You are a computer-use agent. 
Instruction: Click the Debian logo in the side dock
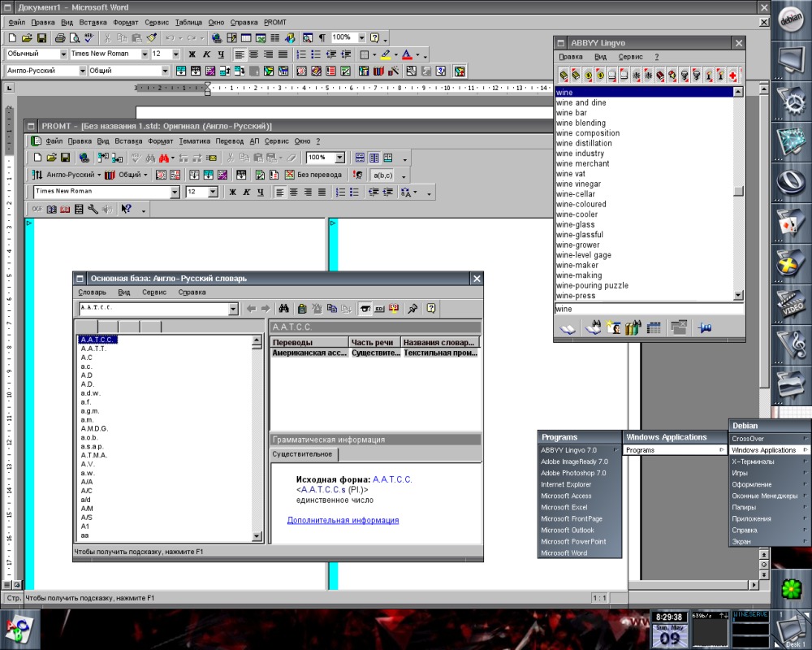point(791,20)
